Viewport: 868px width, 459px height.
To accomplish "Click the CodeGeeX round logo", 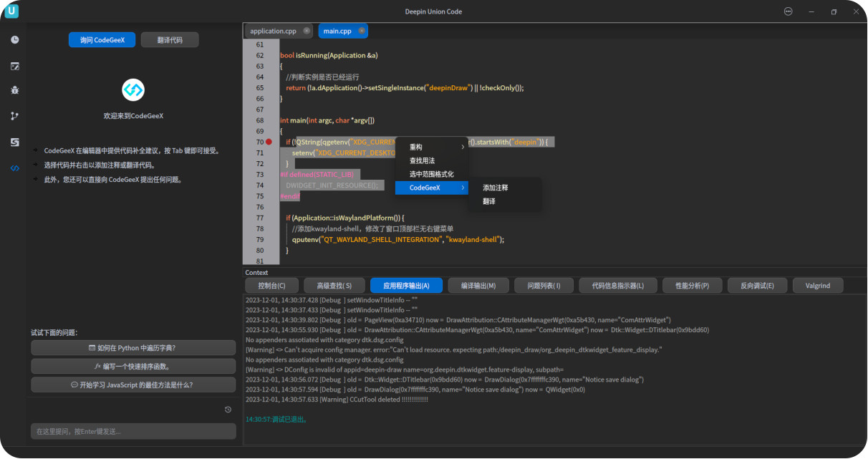I will (133, 90).
